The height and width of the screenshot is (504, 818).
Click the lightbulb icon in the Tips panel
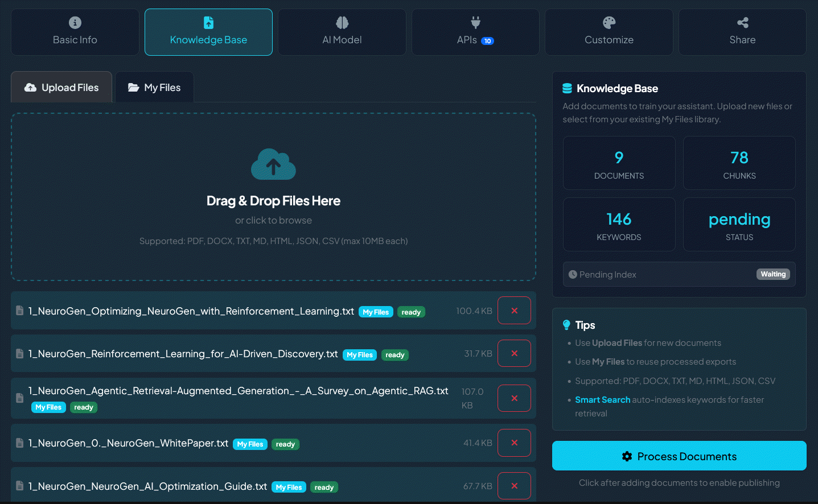click(566, 324)
